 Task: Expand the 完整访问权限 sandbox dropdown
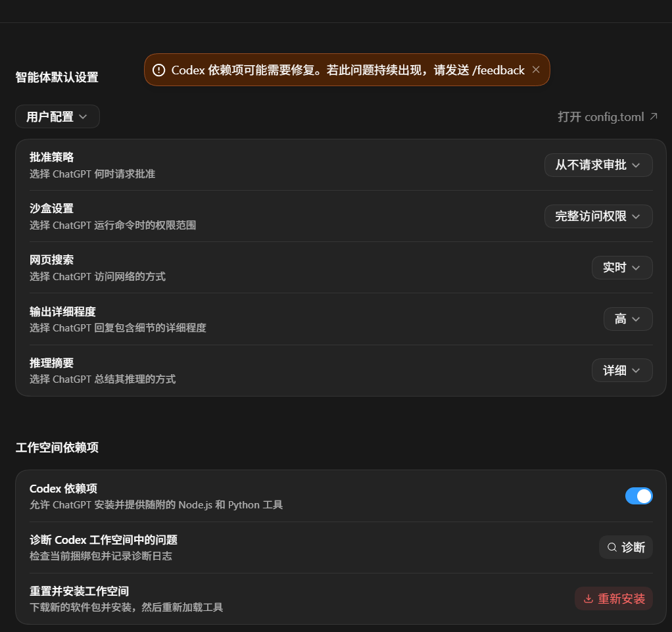click(x=598, y=216)
